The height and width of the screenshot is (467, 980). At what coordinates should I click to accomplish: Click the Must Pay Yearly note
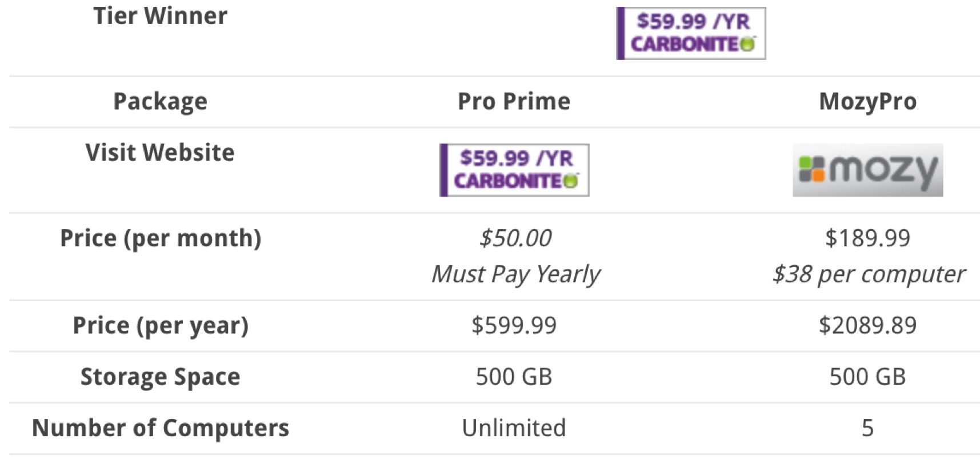[515, 274]
